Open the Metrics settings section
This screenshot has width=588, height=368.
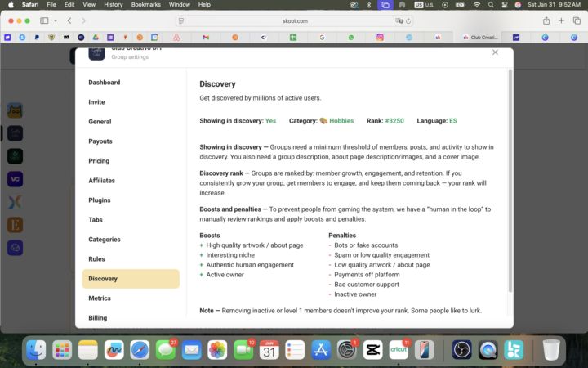(100, 298)
